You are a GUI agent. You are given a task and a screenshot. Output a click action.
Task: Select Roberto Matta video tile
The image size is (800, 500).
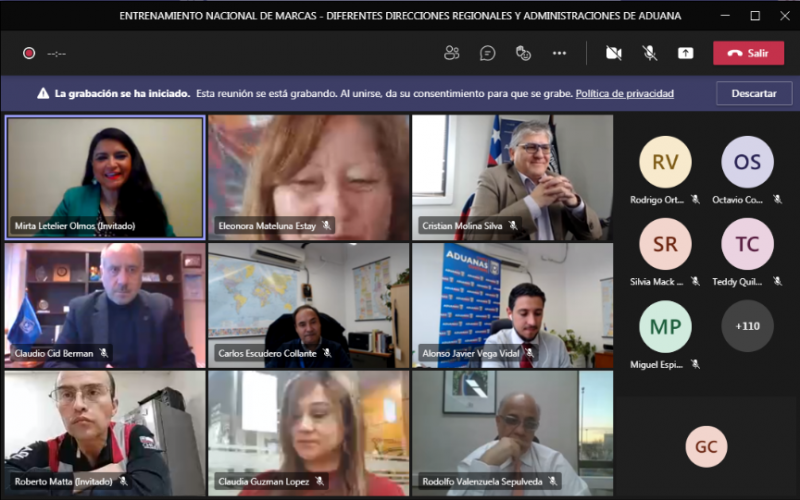105,433
